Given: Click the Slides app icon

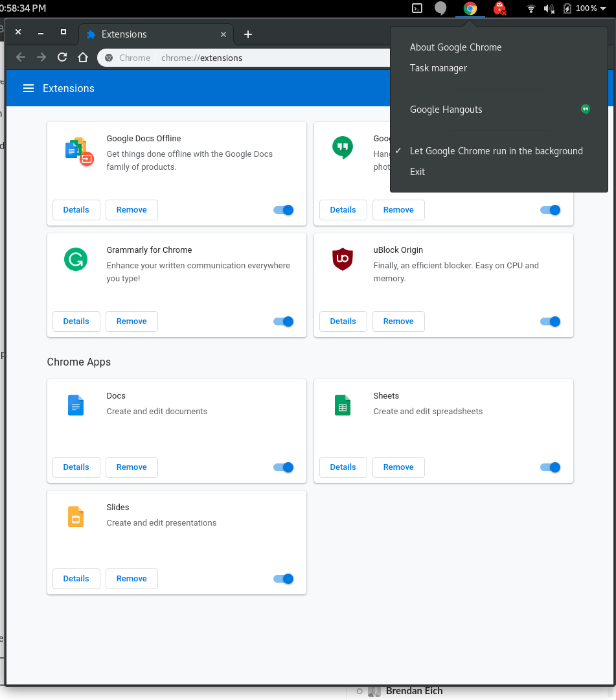Looking at the screenshot, I should click(x=76, y=517).
